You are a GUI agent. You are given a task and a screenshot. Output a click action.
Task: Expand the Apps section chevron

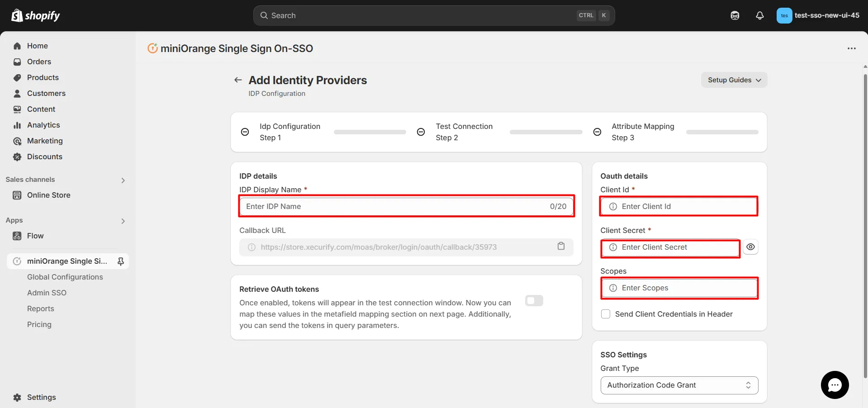(x=123, y=221)
